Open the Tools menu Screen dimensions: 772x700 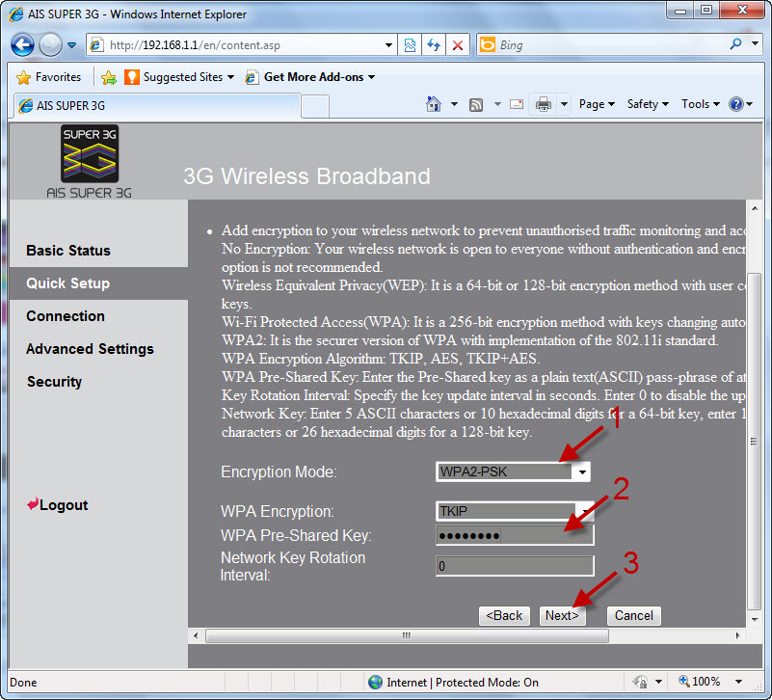(x=700, y=104)
